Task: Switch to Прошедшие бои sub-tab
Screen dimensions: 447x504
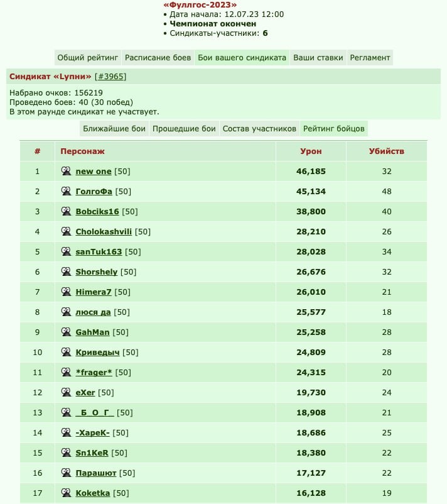Action: [184, 129]
